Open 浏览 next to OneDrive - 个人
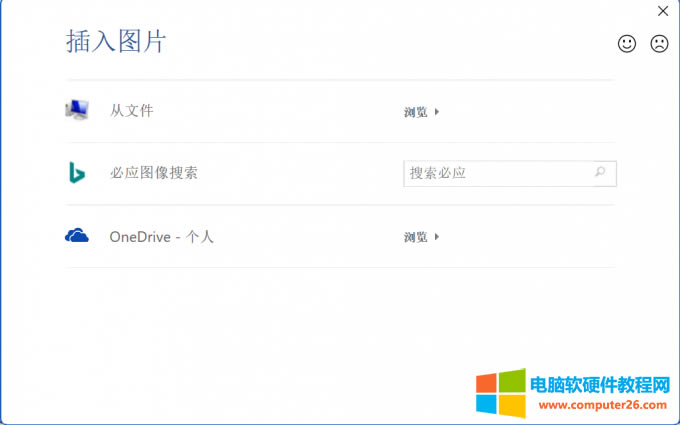 pyautogui.click(x=422, y=237)
